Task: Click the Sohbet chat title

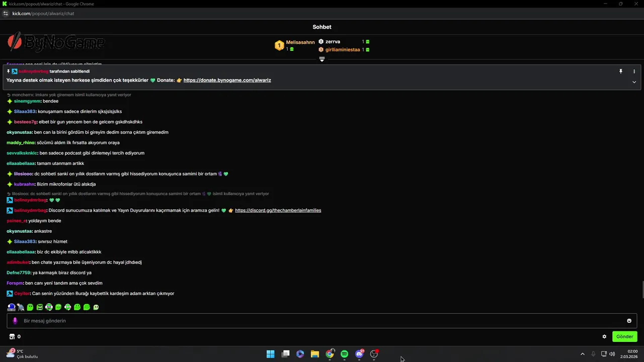Action: click(322, 27)
